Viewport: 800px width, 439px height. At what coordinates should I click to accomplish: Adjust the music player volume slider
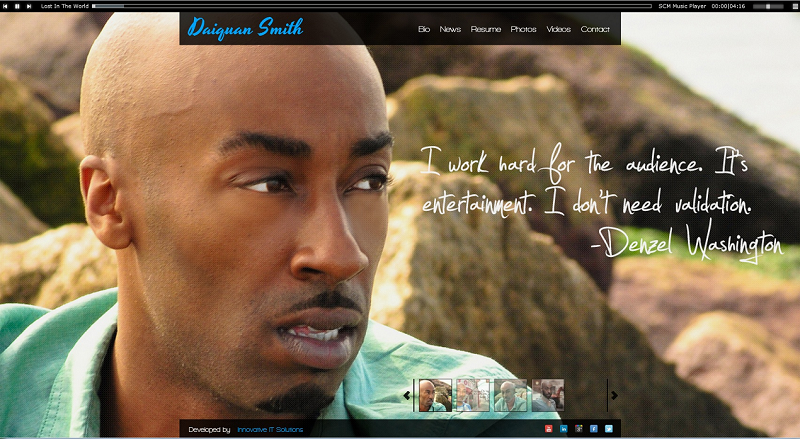769,6
